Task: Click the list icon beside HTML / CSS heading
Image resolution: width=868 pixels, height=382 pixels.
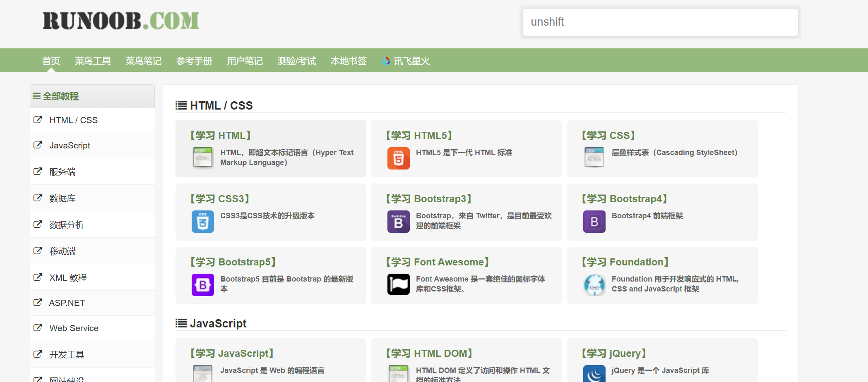Action: (x=181, y=105)
